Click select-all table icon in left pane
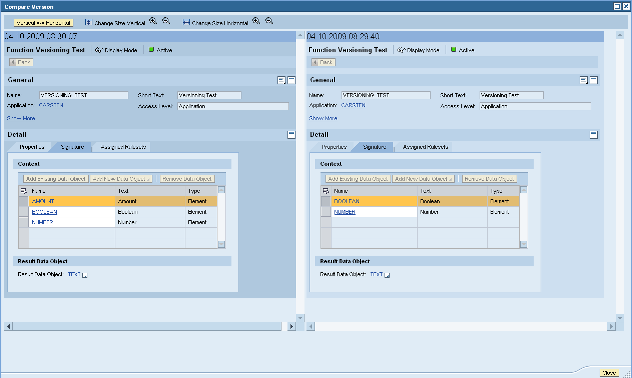Image resolution: width=632 pixels, height=378 pixels. click(23, 191)
